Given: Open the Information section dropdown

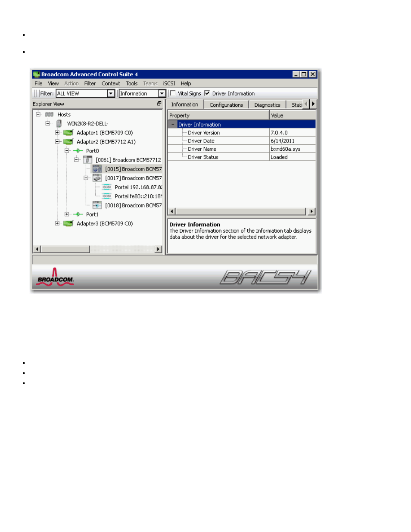Looking at the screenshot, I should pyautogui.click(x=162, y=93).
